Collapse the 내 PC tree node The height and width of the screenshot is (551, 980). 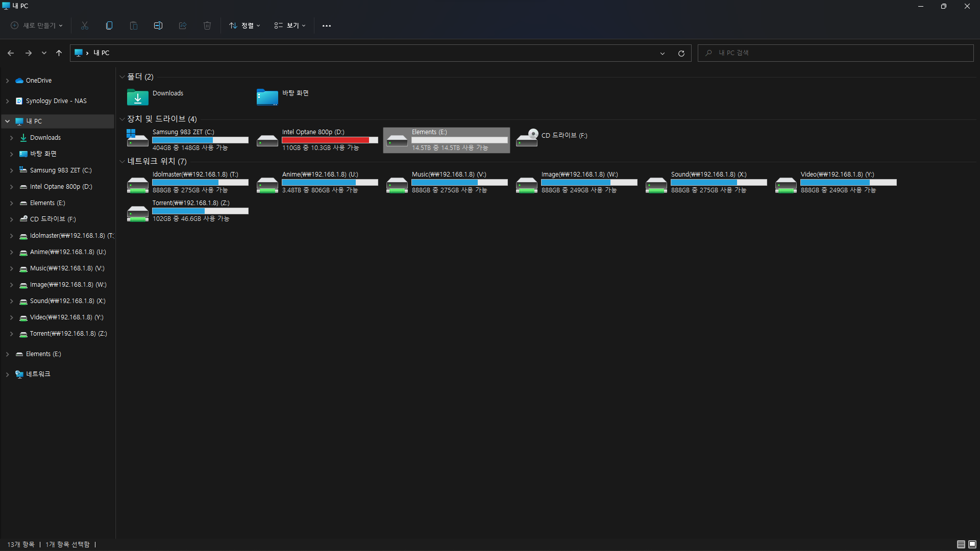coord(8,121)
